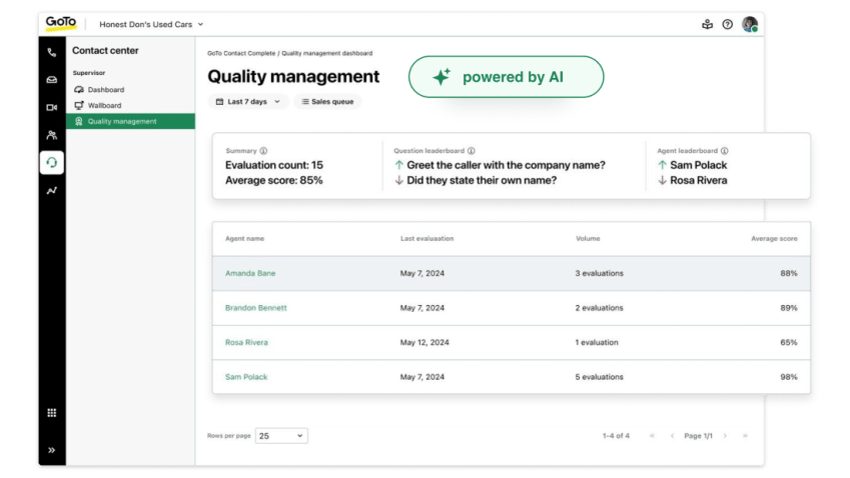Click the Summary info icon
The image size is (850, 478).
(264, 151)
